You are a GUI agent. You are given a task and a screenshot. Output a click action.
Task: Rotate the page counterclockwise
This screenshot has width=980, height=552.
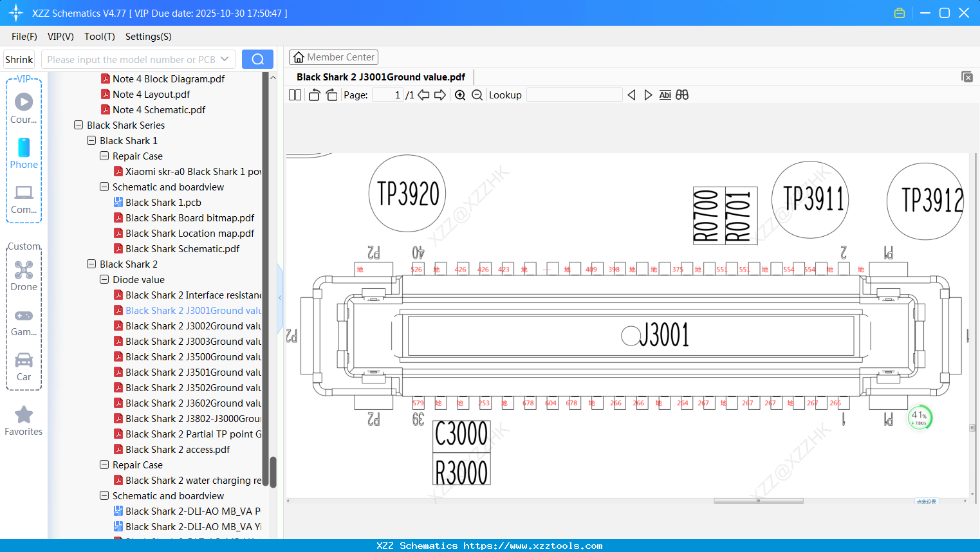pos(314,95)
